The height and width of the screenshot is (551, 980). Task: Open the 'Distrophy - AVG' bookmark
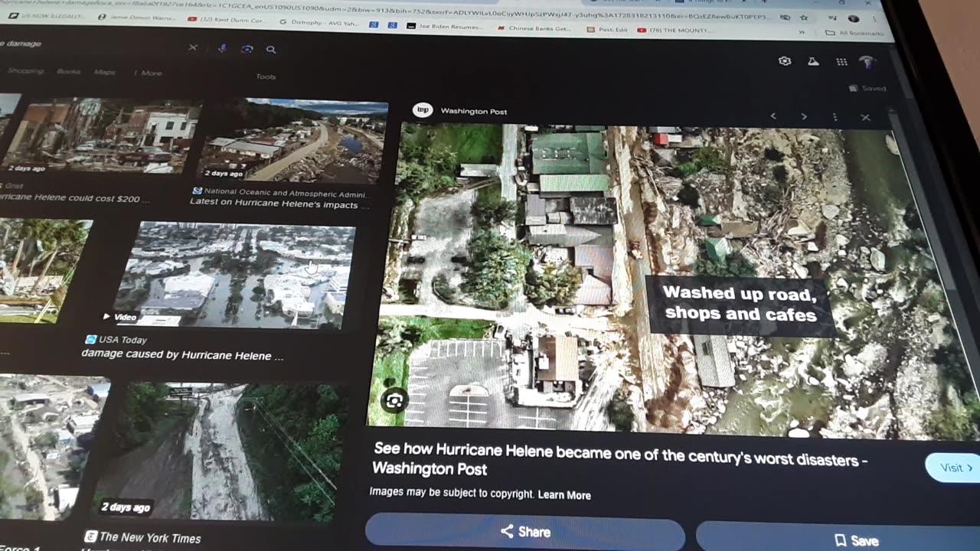click(318, 22)
